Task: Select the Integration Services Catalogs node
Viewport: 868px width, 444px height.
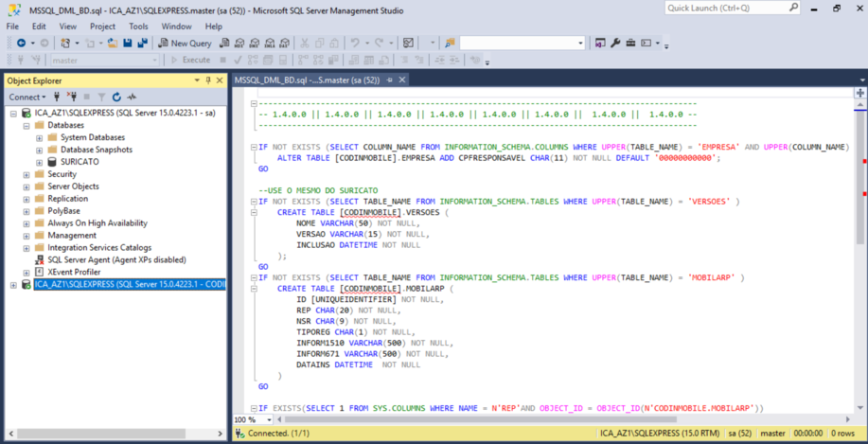Action: (x=99, y=247)
